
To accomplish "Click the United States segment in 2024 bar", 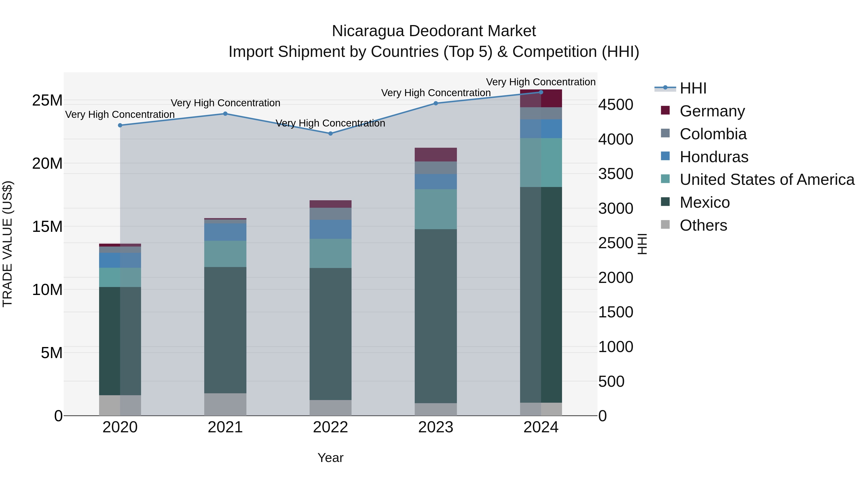I will click(x=541, y=163).
